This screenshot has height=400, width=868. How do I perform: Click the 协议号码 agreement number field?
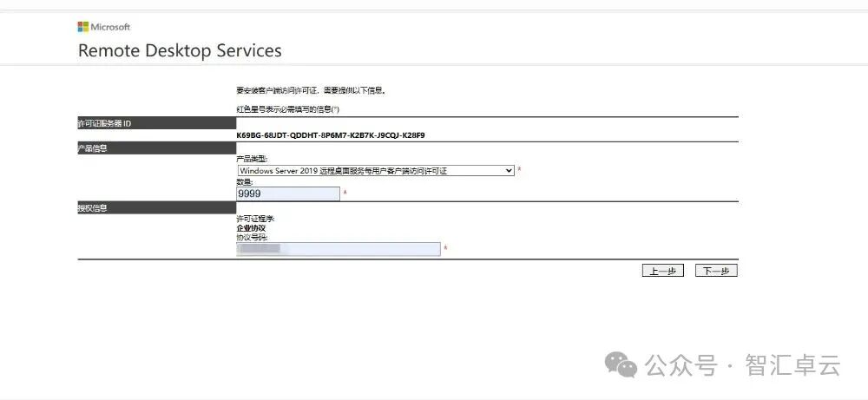339,249
